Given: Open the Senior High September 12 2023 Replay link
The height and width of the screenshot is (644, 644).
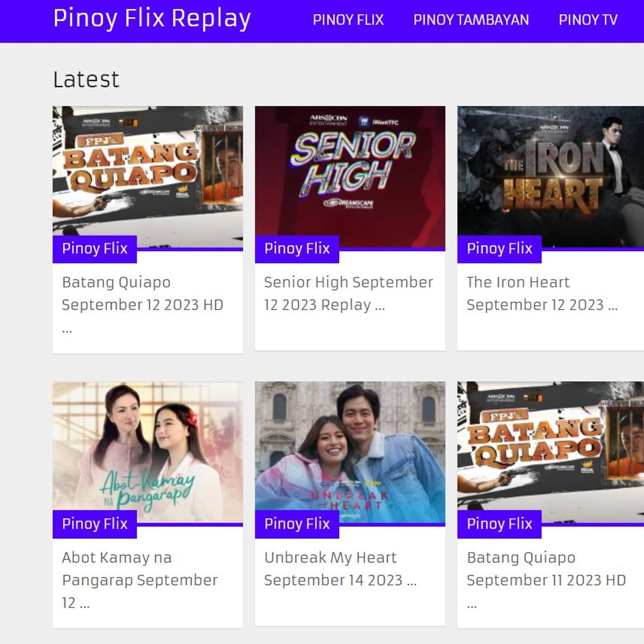Looking at the screenshot, I should (x=348, y=293).
